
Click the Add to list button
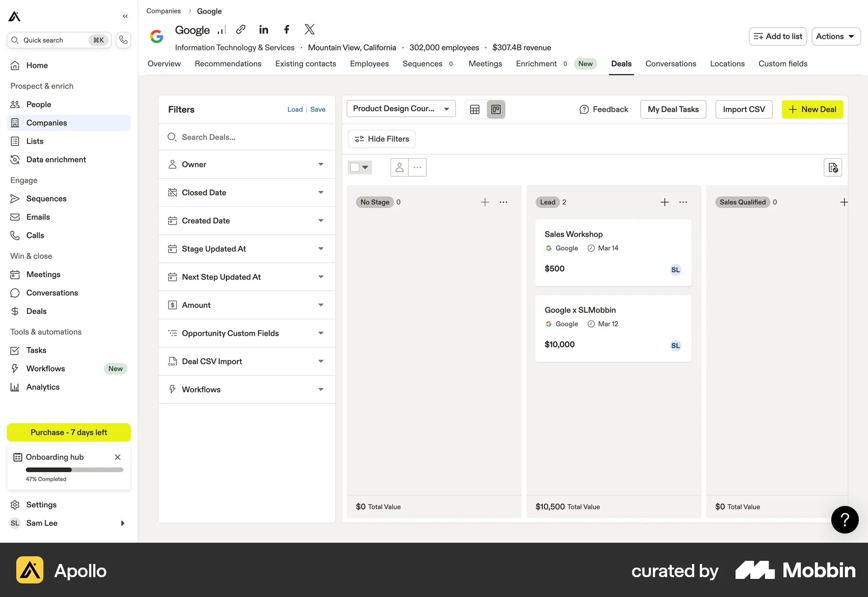click(777, 36)
